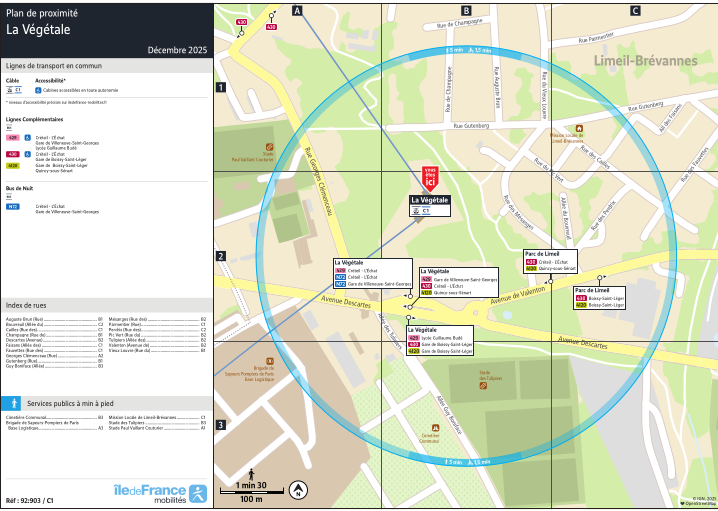Viewport: 718px width, 511px height.
Task: Click the Cimetière Communal map icon
Action: click(435, 428)
